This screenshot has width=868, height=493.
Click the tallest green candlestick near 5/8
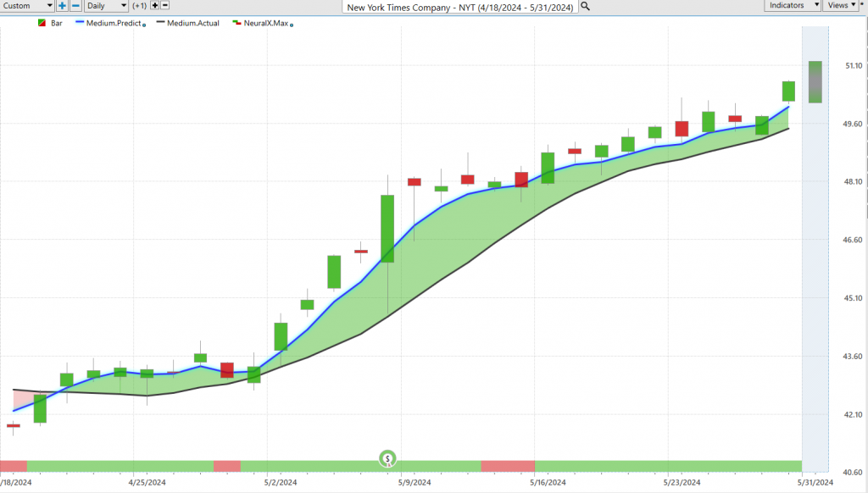(387, 229)
